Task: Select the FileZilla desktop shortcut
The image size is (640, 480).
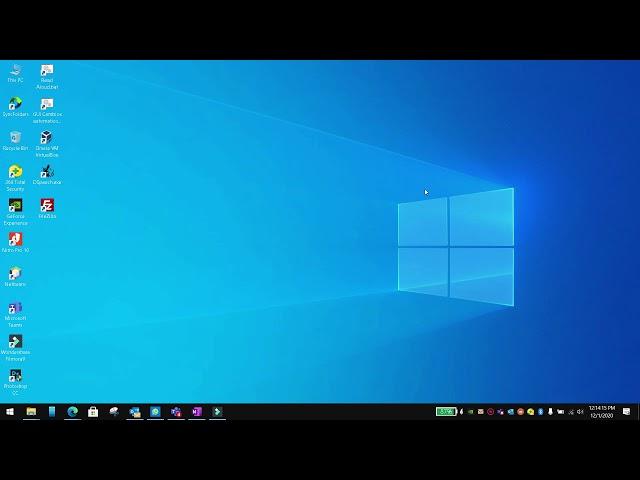Action: click(47, 209)
